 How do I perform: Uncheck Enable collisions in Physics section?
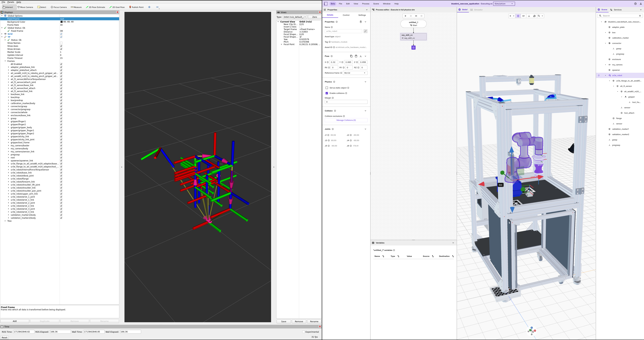point(327,93)
